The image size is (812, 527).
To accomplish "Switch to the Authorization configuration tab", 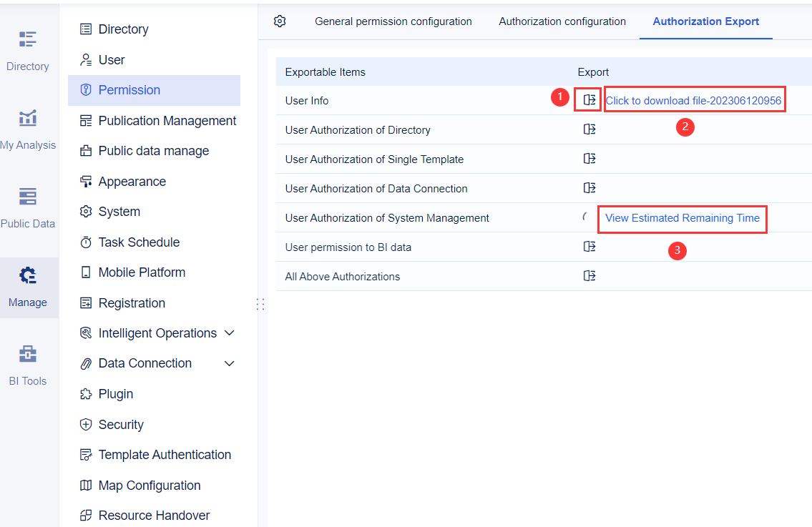I will [562, 21].
